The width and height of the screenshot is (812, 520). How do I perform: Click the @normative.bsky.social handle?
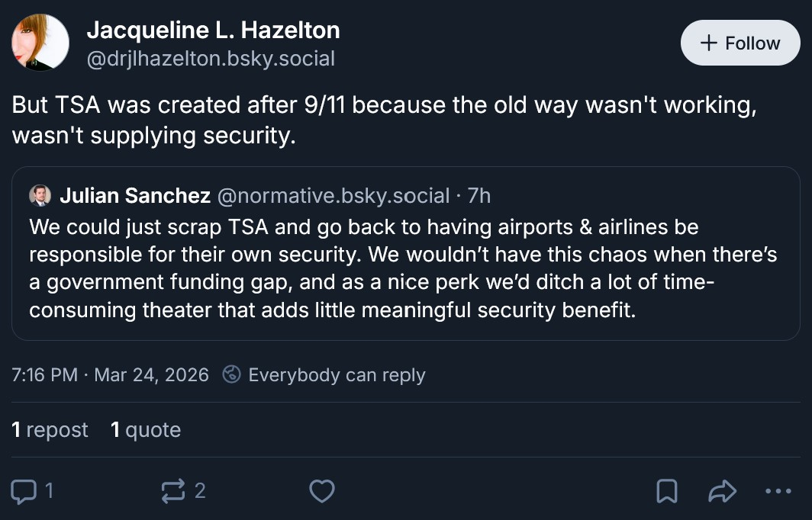coord(333,196)
